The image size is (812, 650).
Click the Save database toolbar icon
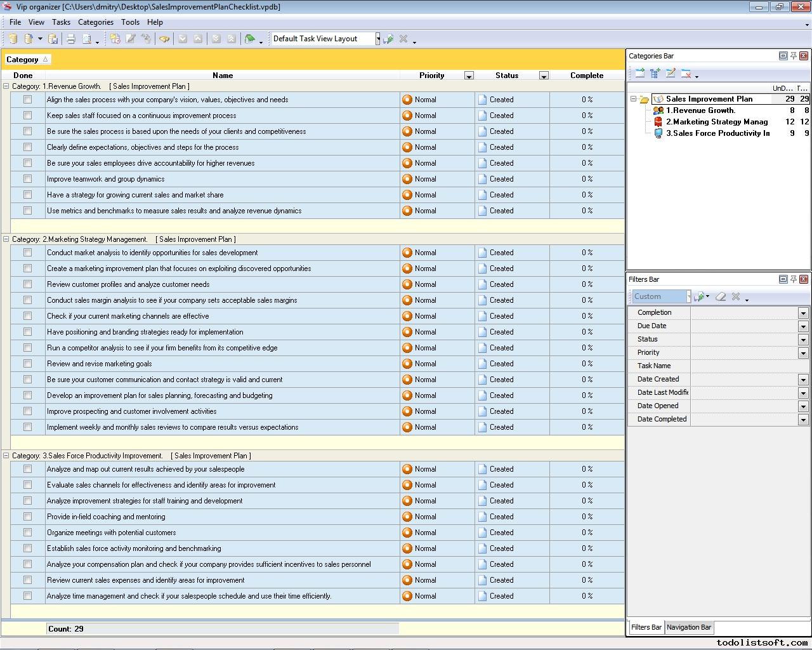(53, 39)
